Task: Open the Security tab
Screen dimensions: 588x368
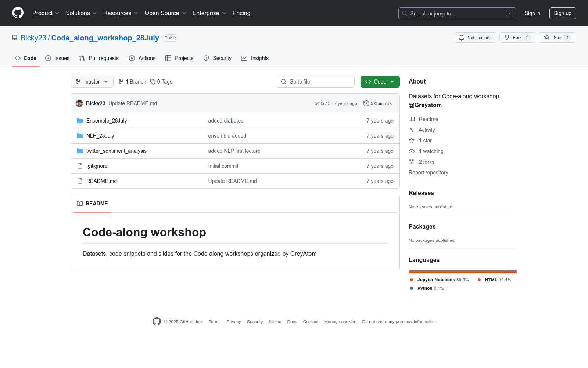Action: pos(218,58)
